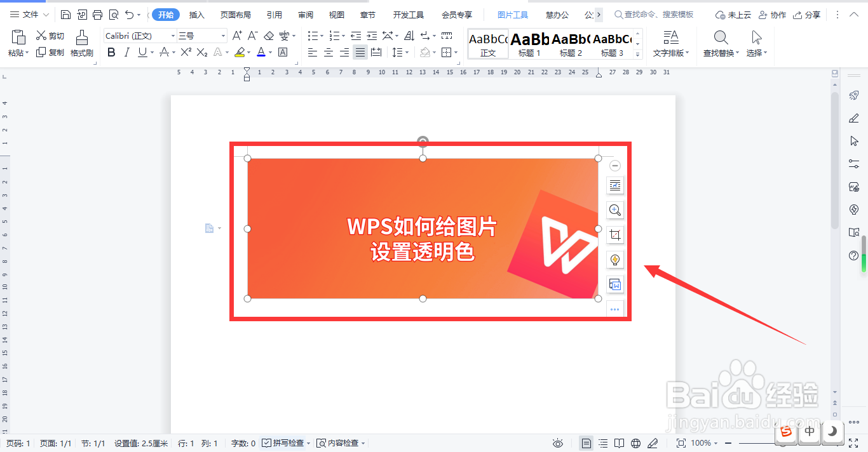Open the Review (审阅) tab
The height and width of the screenshot is (452, 868).
pos(306,15)
